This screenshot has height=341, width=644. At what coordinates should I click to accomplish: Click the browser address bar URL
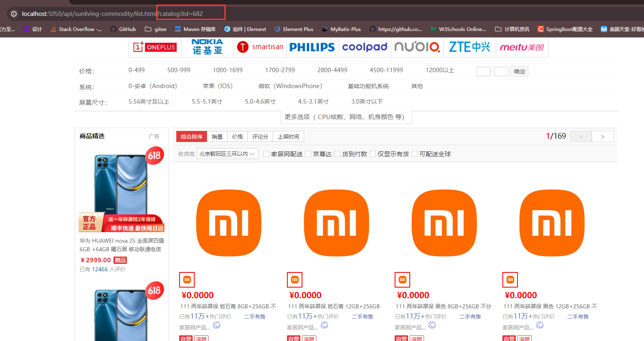(x=112, y=14)
